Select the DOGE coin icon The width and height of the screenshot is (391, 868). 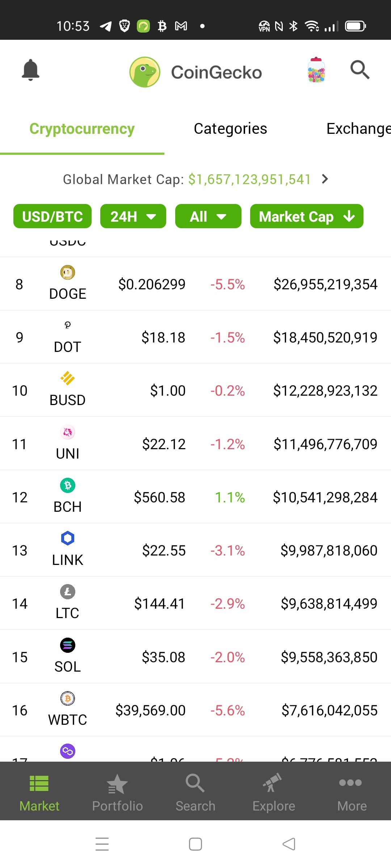(x=68, y=272)
